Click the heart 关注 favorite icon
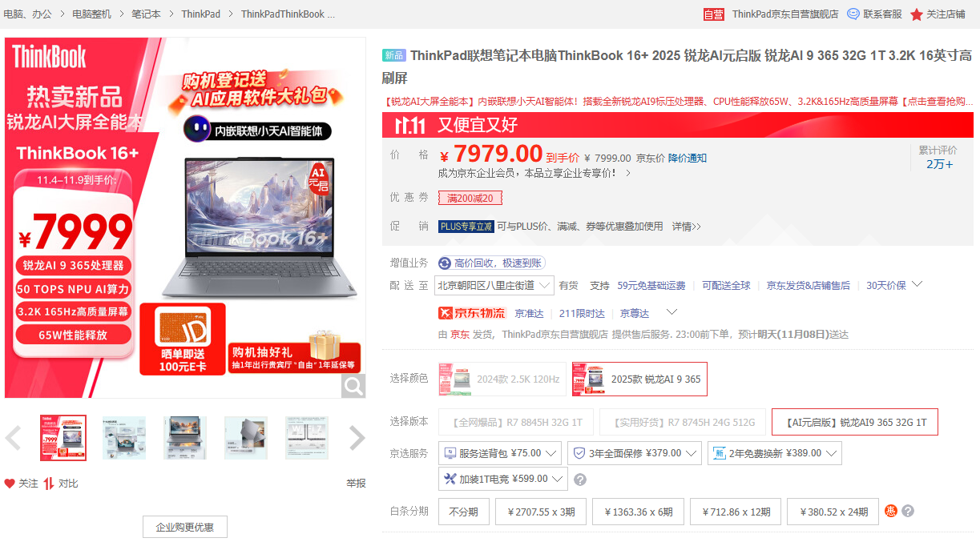 [x=10, y=484]
